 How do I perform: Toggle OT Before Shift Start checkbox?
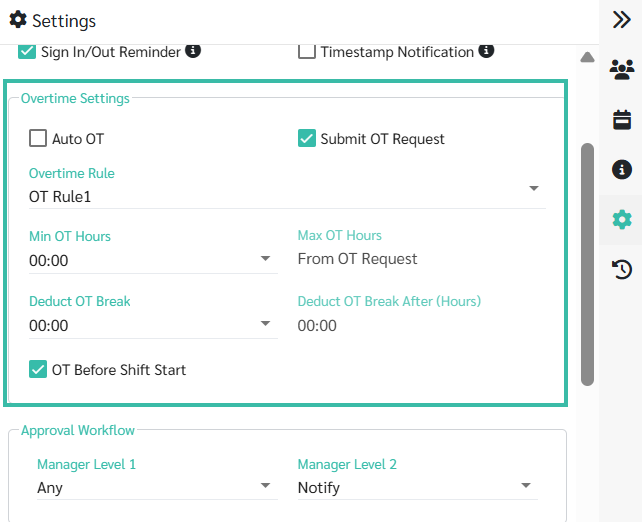pos(38,369)
